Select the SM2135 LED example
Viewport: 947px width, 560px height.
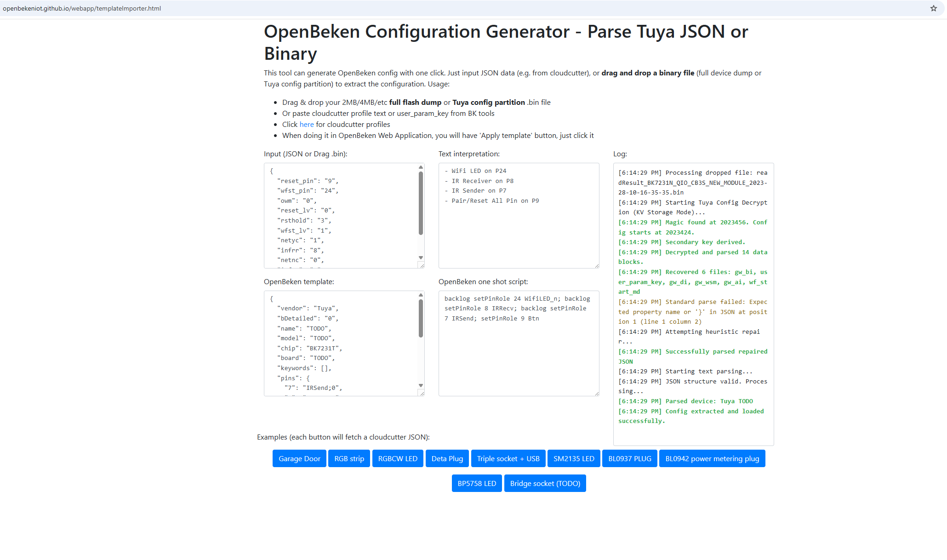click(x=574, y=458)
